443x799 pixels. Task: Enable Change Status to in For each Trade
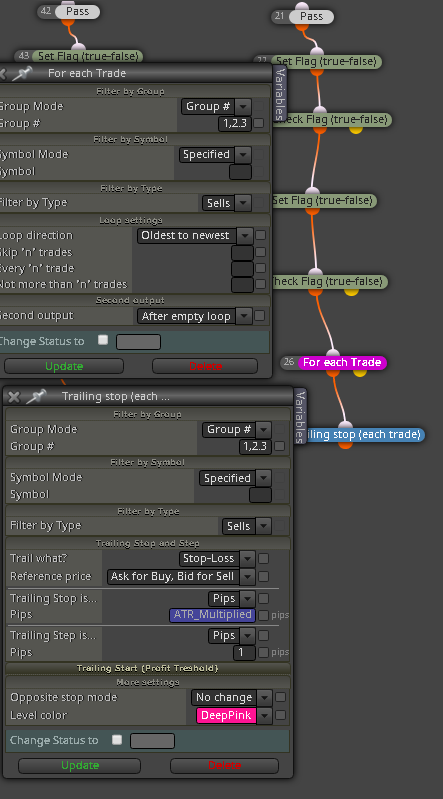point(103,340)
